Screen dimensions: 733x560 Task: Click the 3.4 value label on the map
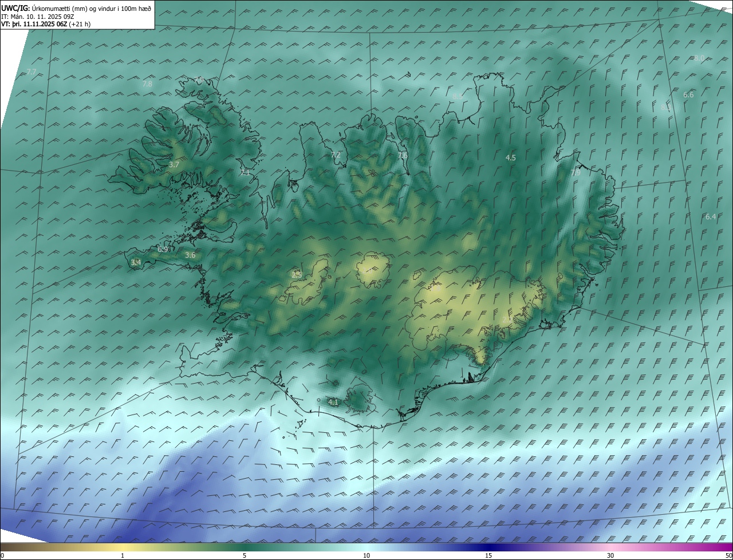(136, 262)
